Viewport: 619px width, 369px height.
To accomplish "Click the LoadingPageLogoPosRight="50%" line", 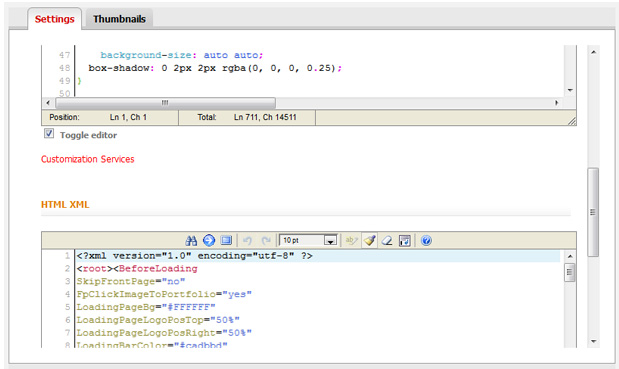I will pyautogui.click(x=164, y=333).
